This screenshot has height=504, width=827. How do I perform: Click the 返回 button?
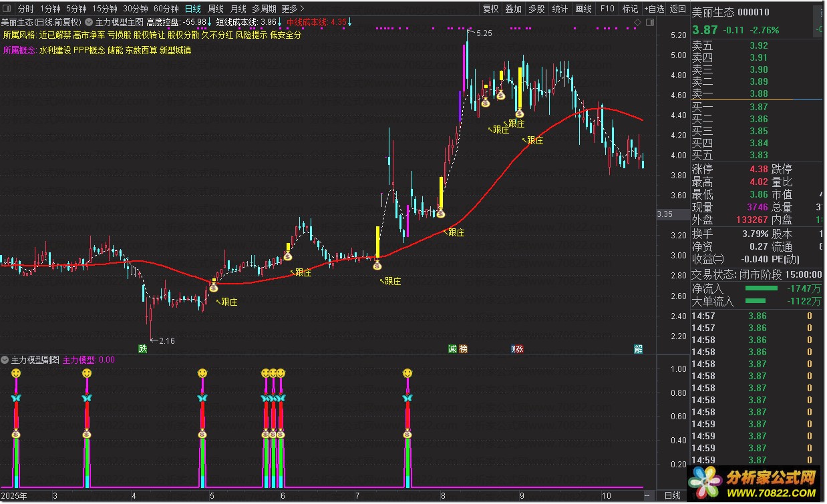tap(677, 9)
